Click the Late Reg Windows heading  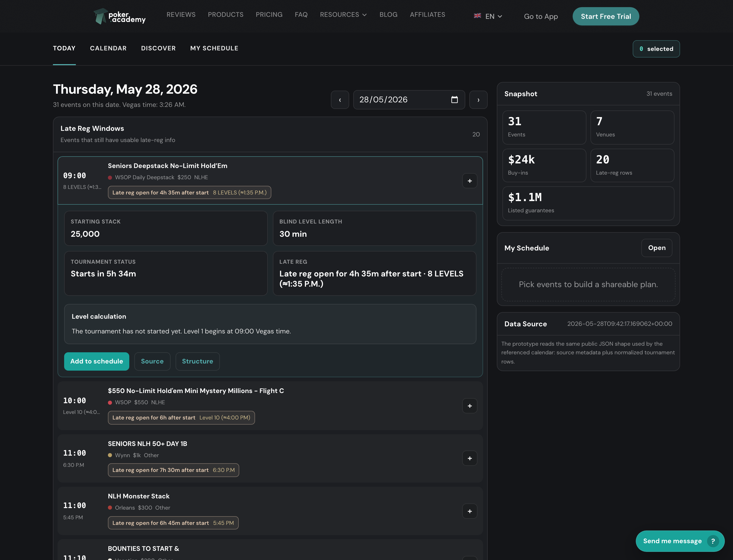[92, 128]
